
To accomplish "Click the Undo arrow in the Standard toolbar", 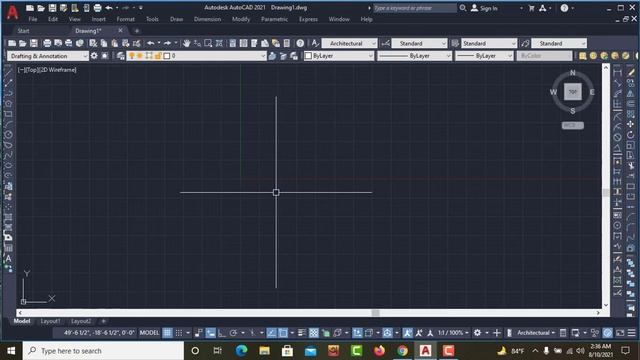I will [x=151, y=43].
